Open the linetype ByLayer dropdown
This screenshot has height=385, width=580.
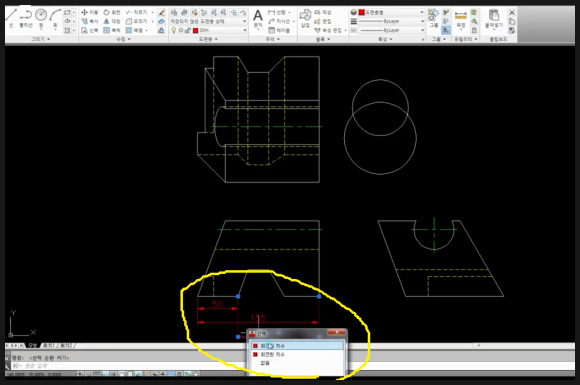pos(391,30)
